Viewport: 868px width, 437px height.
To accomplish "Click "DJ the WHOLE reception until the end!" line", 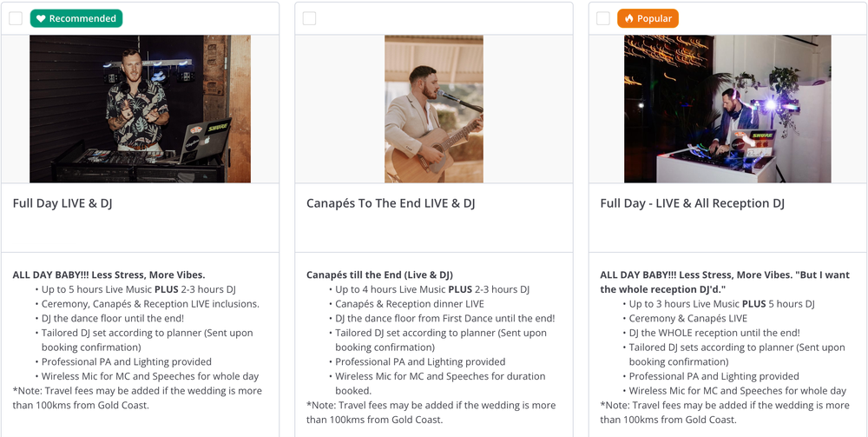I will tap(714, 333).
